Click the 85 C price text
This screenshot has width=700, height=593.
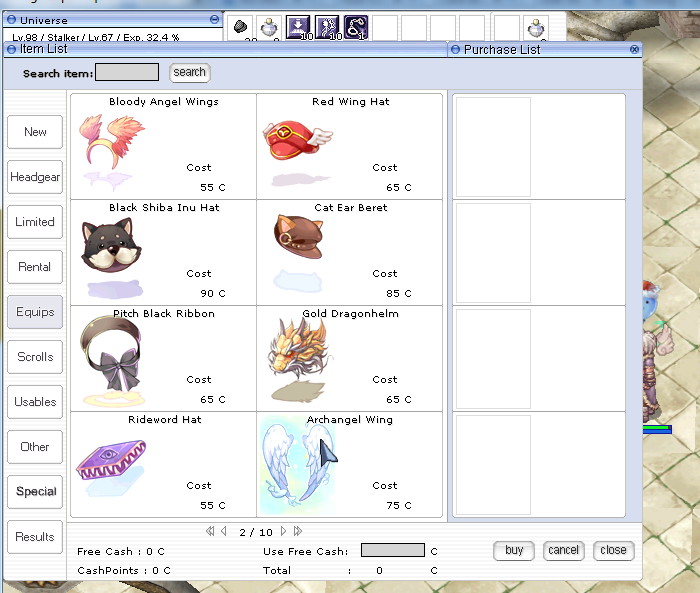tap(399, 293)
